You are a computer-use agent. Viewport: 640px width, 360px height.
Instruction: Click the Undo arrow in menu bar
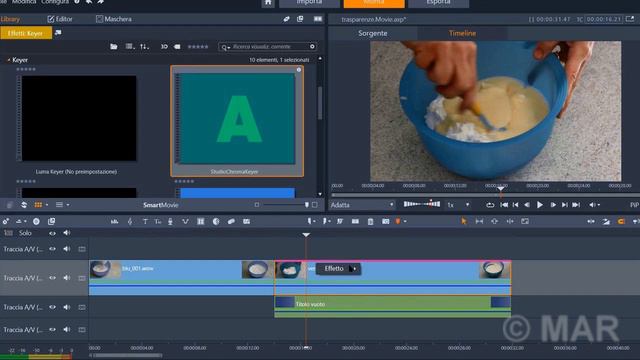pos(89,2)
